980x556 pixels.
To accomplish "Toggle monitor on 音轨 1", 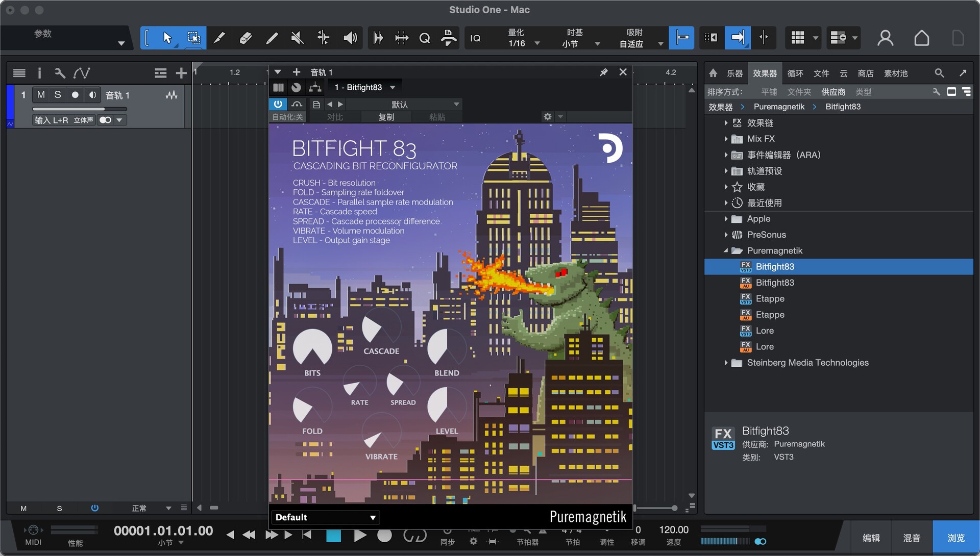I will point(92,95).
